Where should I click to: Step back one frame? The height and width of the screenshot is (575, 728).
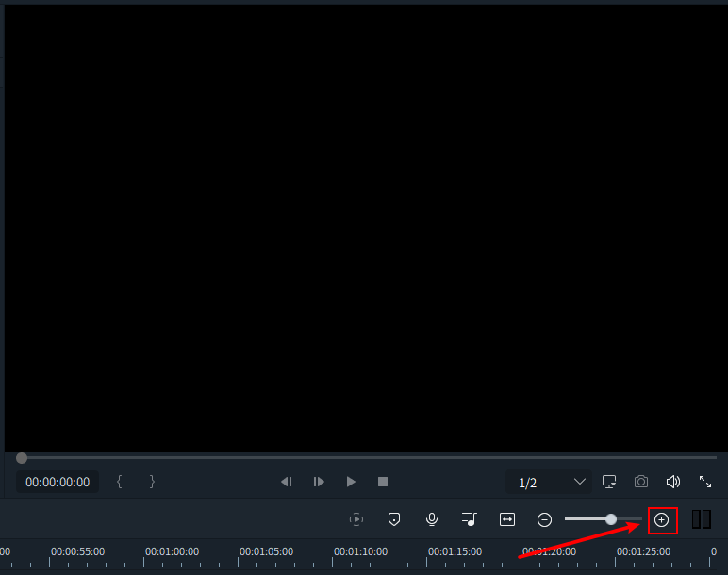287,482
